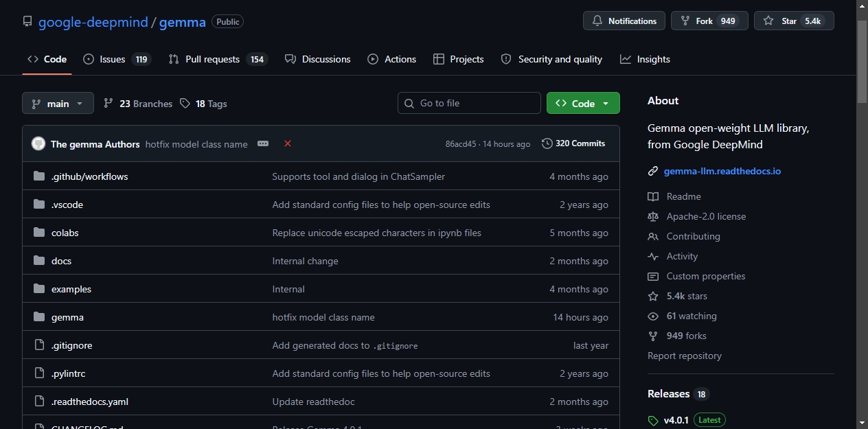Open the Actions tab

pyautogui.click(x=392, y=59)
